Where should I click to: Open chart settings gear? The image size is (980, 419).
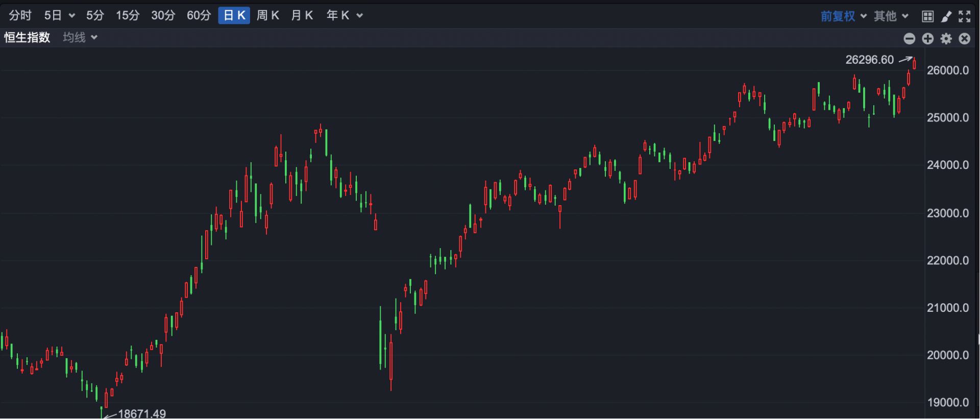coord(946,39)
